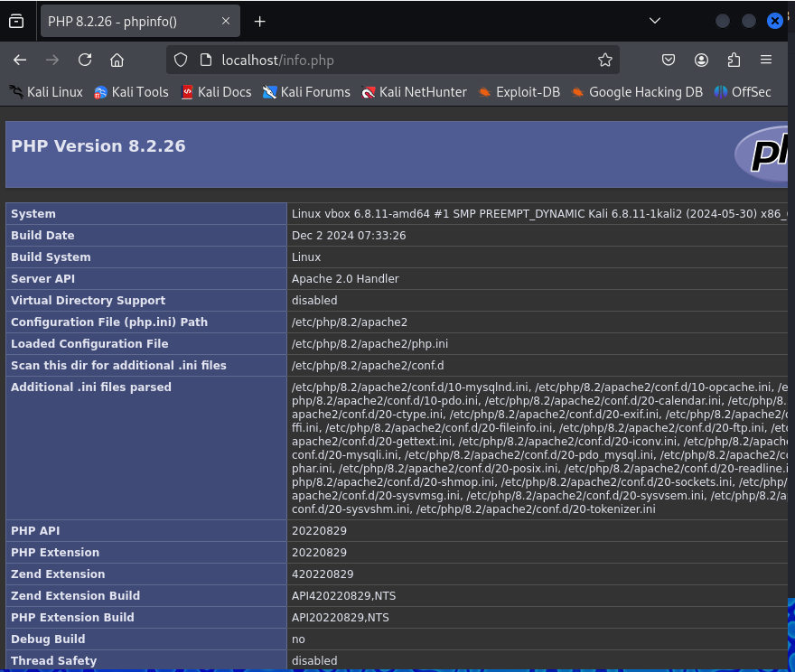Select Additional .ini files parsed label

[x=91, y=387]
